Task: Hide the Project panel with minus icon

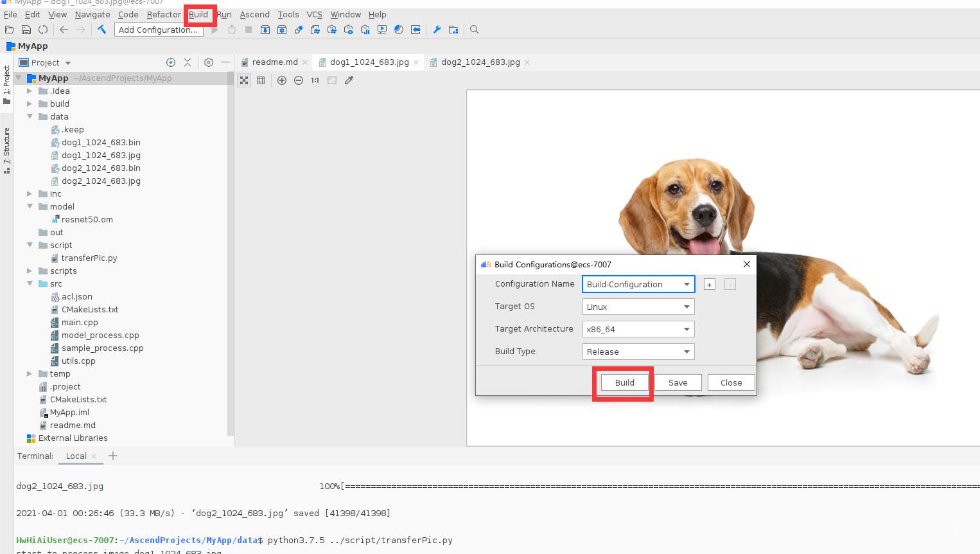Action: click(x=225, y=62)
